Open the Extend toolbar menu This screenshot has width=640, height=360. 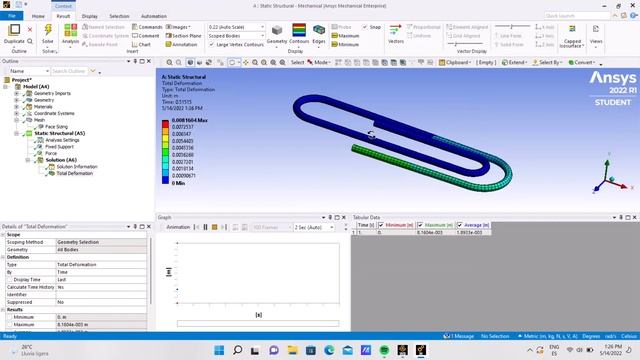coord(515,62)
